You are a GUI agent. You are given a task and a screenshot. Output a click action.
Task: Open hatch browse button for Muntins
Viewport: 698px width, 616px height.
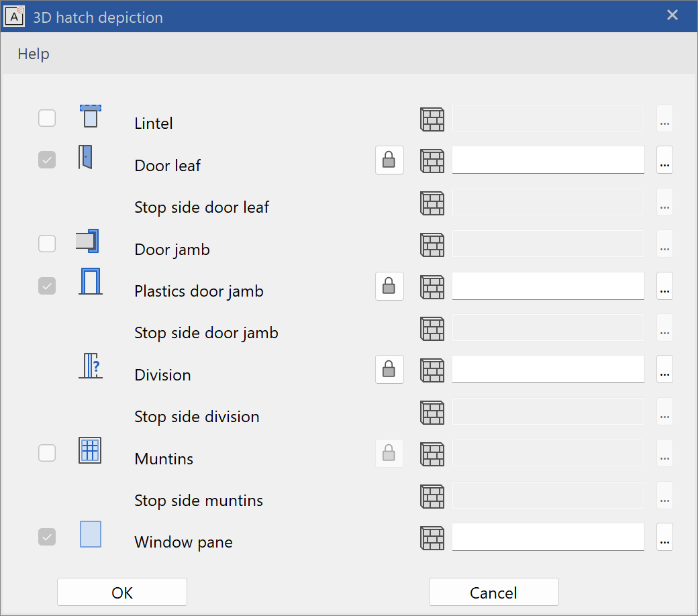(664, 453)
